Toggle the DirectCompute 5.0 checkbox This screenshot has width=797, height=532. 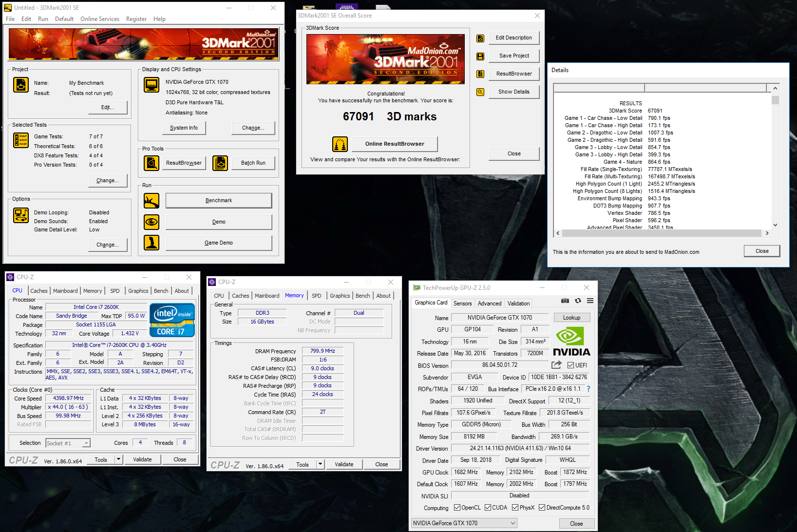[x=542, y=507]
